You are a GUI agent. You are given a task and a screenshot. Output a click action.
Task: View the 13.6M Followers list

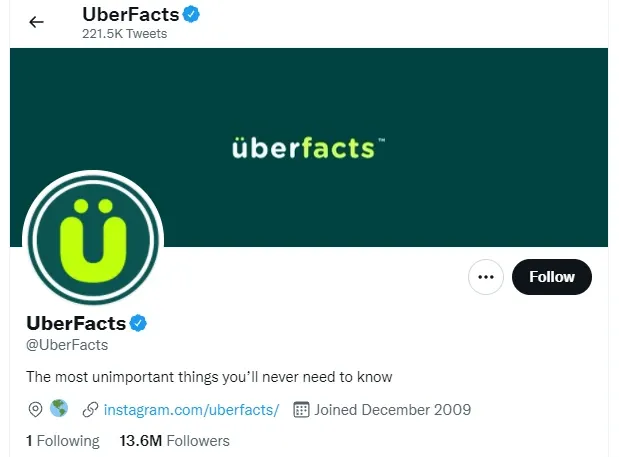[x=174, y=440]
